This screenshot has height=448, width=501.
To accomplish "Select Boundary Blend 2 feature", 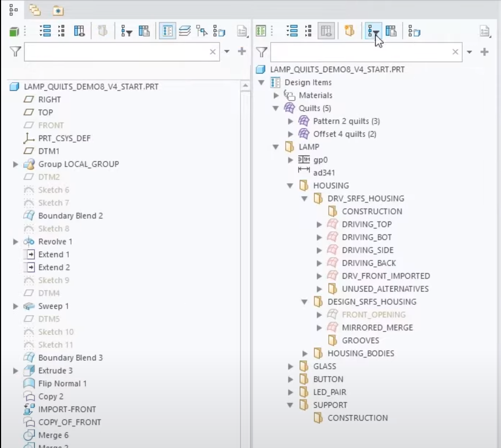I will coord(70,216).
